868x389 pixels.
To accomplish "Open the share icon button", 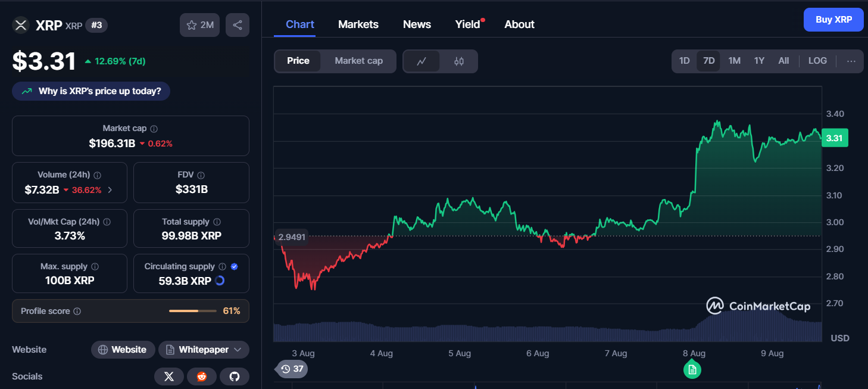I will [238, 25].
